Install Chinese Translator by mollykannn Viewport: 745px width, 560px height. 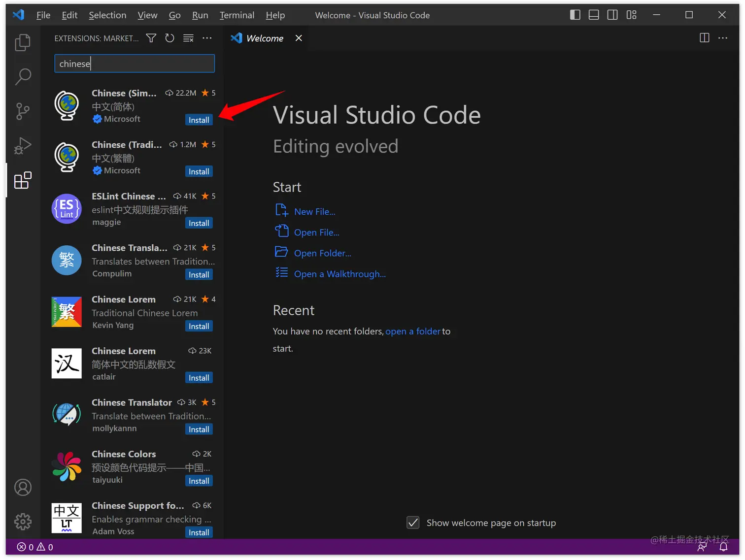pos(199,429)
